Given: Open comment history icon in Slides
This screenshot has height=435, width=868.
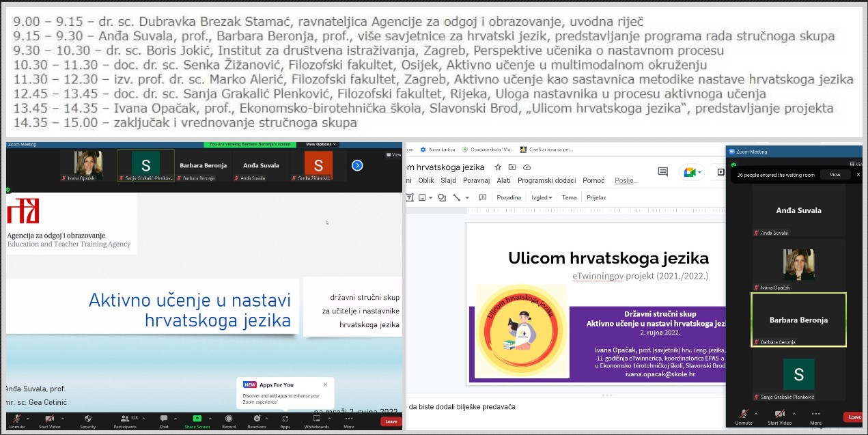Looking at the screenshot, I should [662, 172].
